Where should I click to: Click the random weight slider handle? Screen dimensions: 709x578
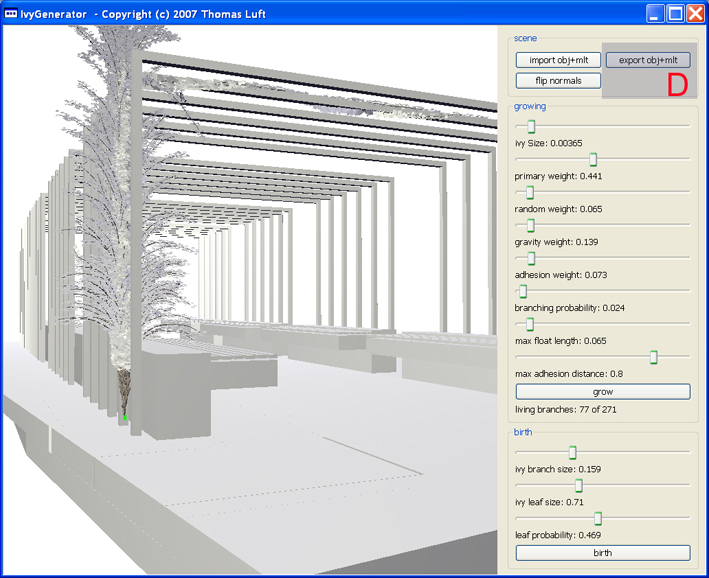(530, 192)
